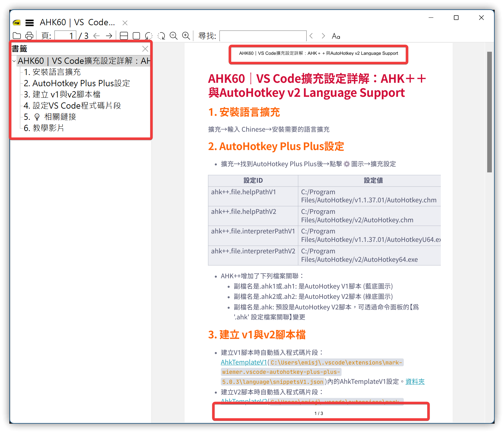Select the fit single page view icon
The width and height of the screenshot is (504, 433).
[x=136, y=36]
